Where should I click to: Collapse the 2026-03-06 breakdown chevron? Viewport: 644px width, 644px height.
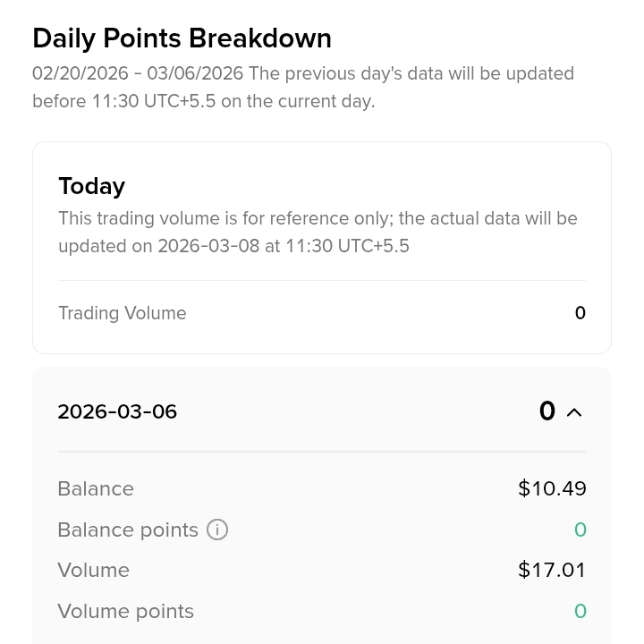click(x=574, y=412)
